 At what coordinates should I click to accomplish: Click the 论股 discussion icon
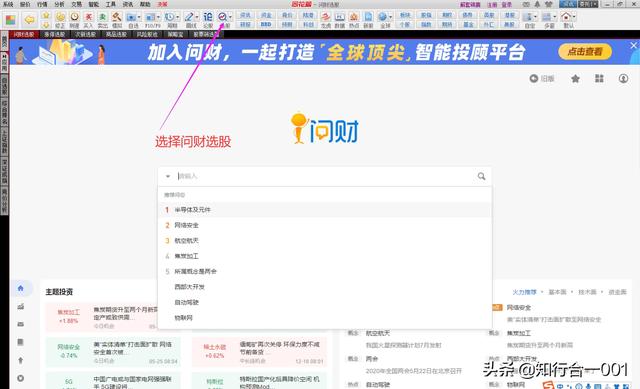tap(208, 17)
